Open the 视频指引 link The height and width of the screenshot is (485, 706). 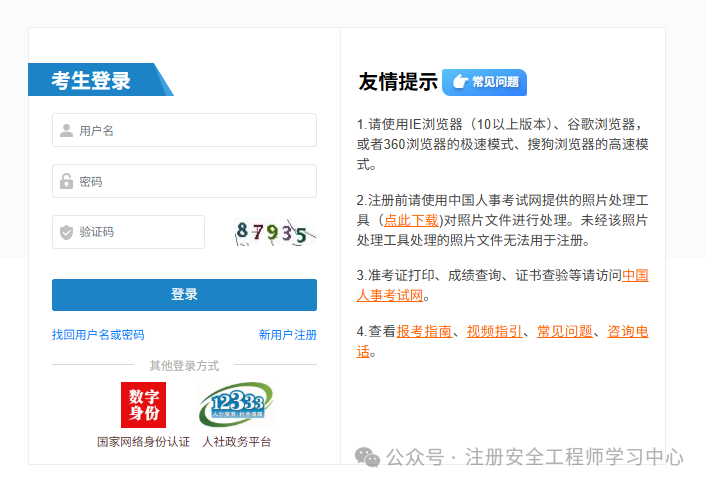tap(494, 331)
